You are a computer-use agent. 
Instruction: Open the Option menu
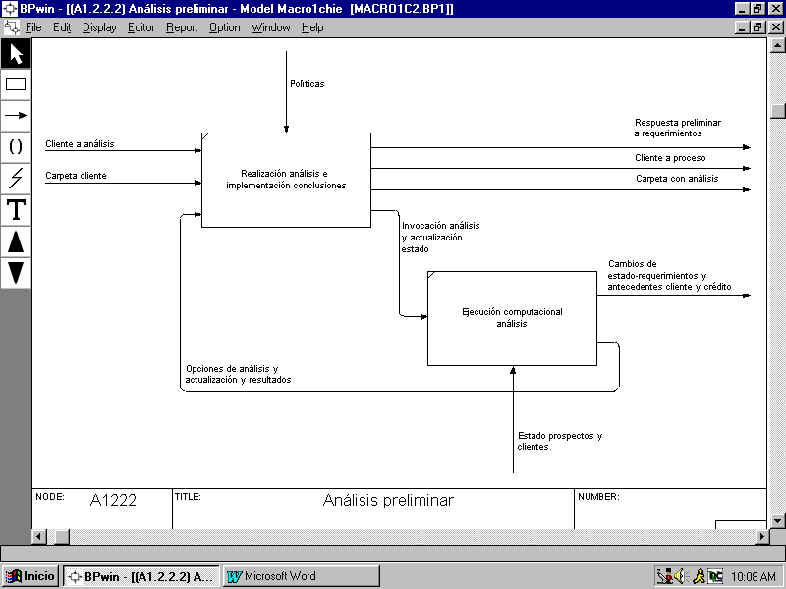coord(224,28)
